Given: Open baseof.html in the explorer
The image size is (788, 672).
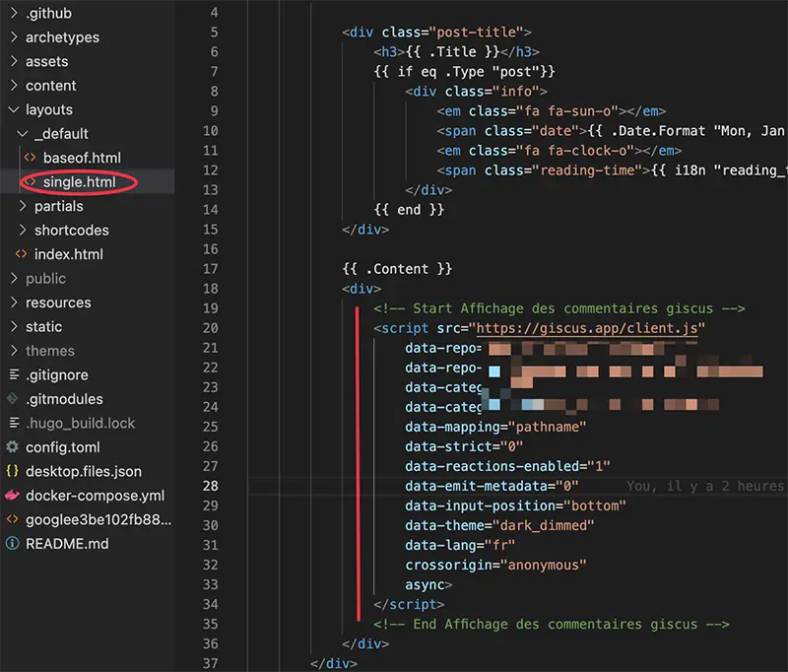Looking at the screenshot, I should click(x=82, y=158).
